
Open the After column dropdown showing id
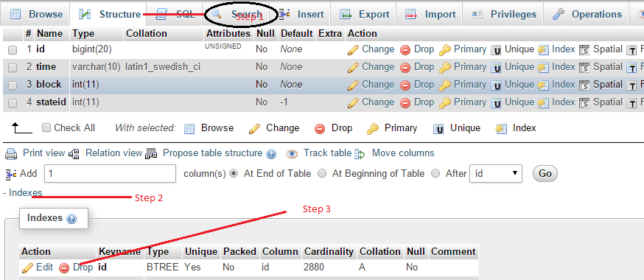[496, 174]
